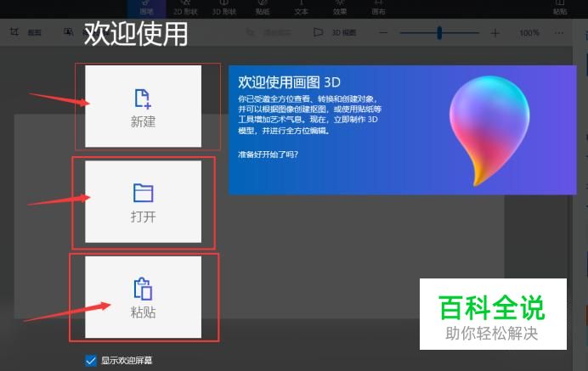Click the 粘贴 button in top ribbon
Image resolution: width=588 pixels, height=371 pixels.
[560, 8]
